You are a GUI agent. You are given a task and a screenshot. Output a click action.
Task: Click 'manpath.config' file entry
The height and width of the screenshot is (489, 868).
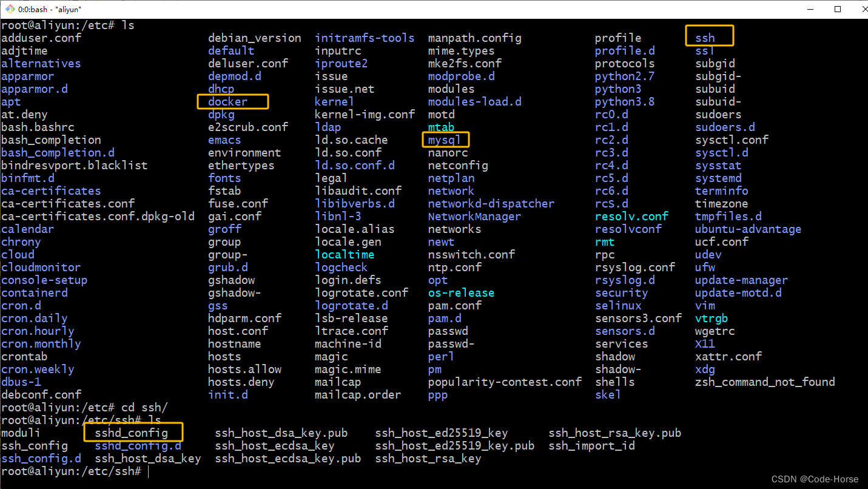(x=475, y=38)
